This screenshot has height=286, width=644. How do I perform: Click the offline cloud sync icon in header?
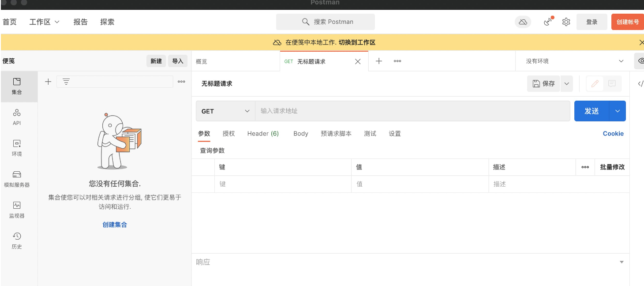click(523, 22)
